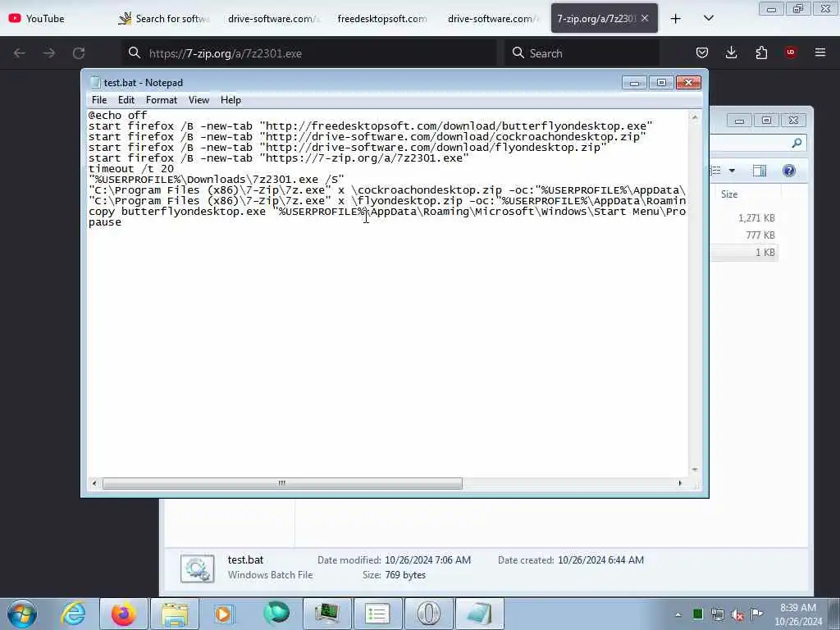The image size is (840, 630).
Task: Open Notepad Edit menu
Action: pyautogui.click(x=126, y=100)
